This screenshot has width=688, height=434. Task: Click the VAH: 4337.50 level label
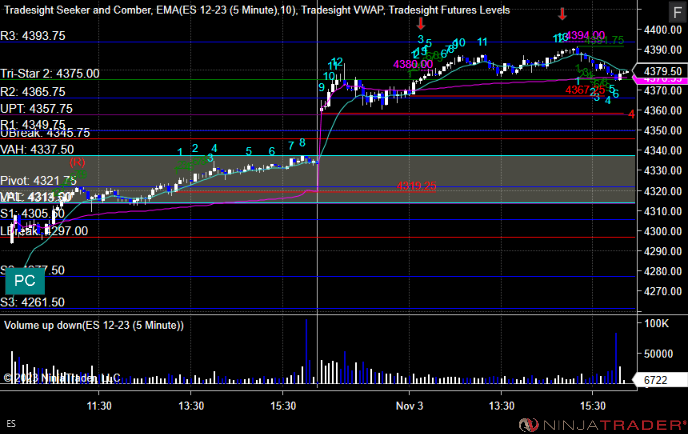[37, 150]
